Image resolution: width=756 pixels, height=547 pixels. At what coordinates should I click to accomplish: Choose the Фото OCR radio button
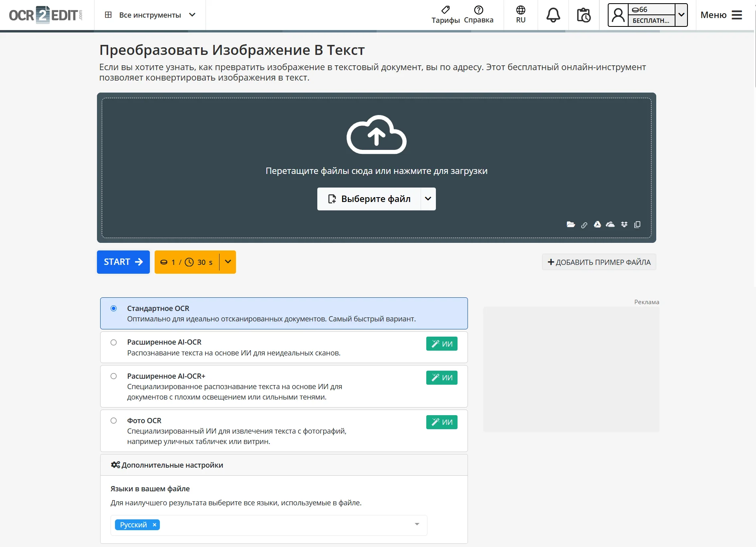pos(114,421)
